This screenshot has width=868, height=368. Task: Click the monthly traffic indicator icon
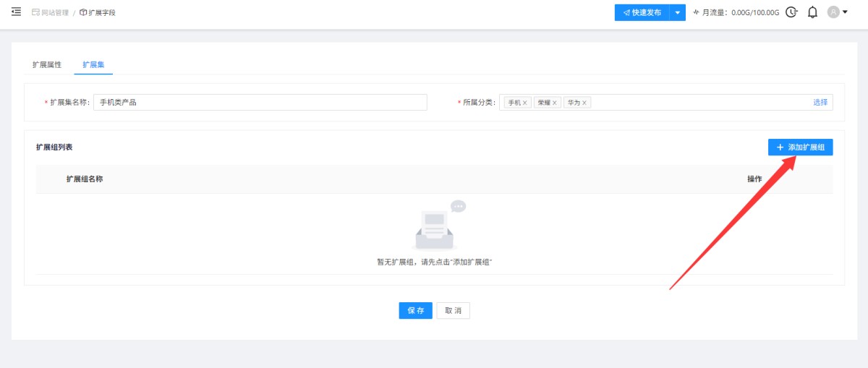[696, 12]
